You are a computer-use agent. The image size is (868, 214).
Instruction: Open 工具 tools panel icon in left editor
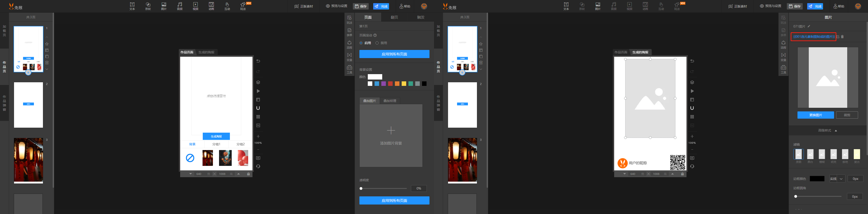[349, 69]
